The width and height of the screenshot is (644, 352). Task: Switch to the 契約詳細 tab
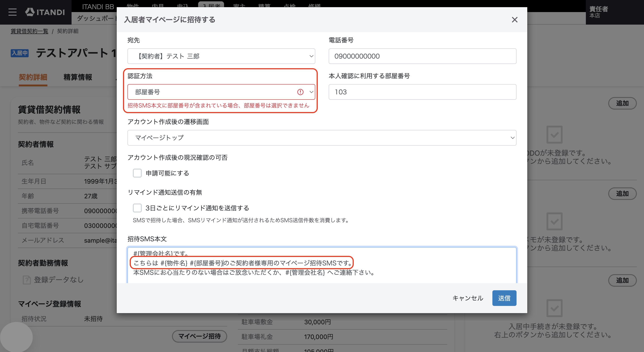click(33, 77)
